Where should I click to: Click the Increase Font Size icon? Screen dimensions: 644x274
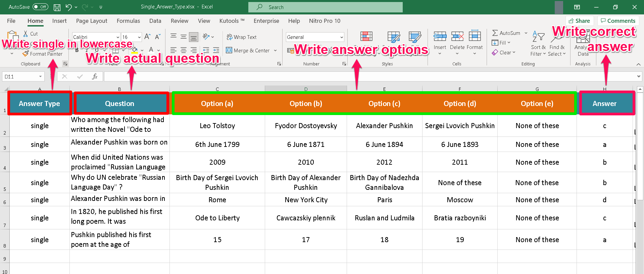click(x=147, y=37)
